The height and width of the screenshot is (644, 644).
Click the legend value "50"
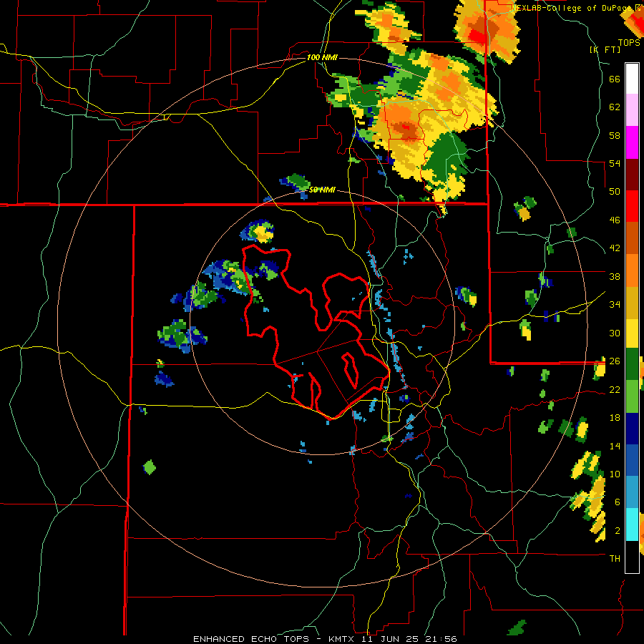click(x=615, y=192)
